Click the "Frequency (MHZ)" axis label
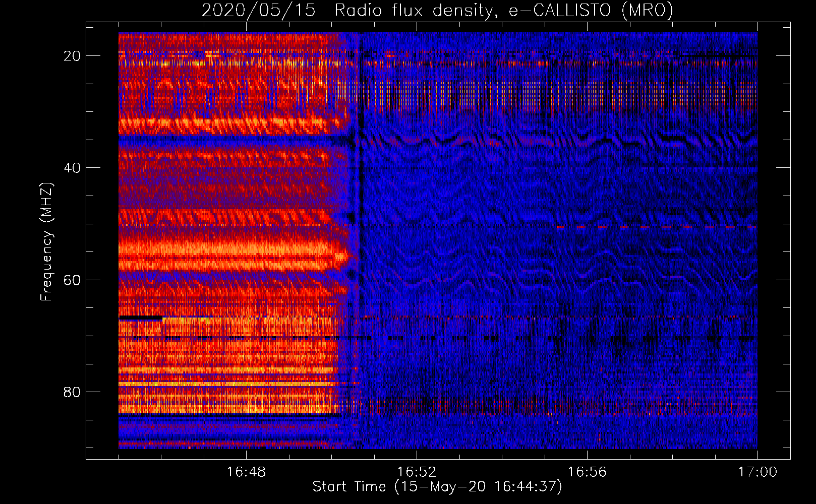Viewport: 816px width, 504px height. tap(46, 241)
